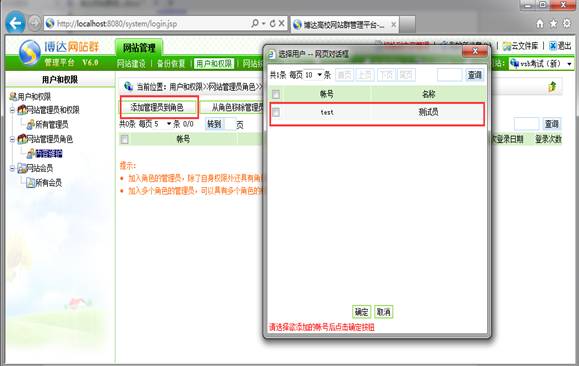Image resolution: width=579 pixels, height=366 pixels.
Task: Click the 添加管理员到角色 button
Action: click(158, 107)
